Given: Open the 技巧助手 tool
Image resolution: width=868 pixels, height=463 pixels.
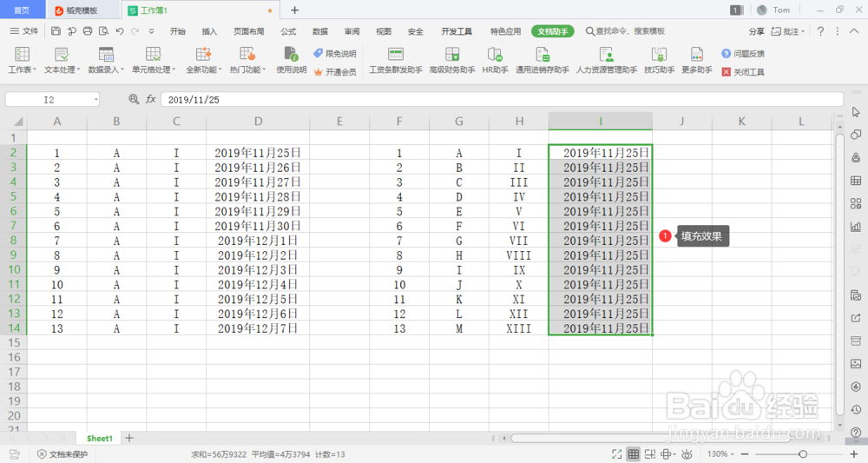Looking at the screenshot, I should [659, 60].
